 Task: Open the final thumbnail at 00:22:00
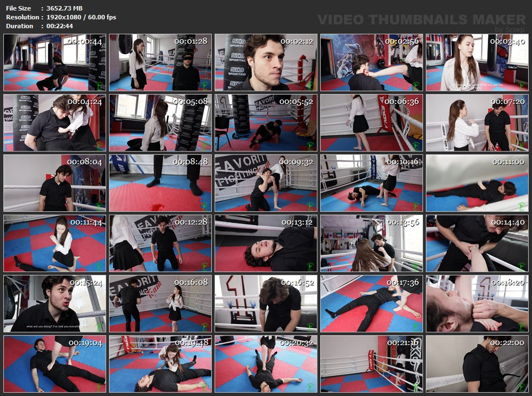click(477, 364)
